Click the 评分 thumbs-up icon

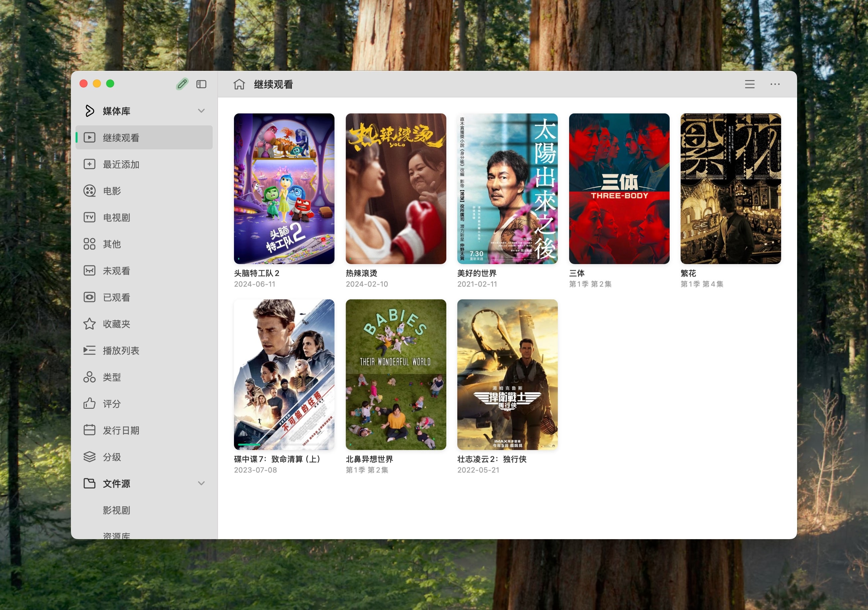[x=90, y=403]
